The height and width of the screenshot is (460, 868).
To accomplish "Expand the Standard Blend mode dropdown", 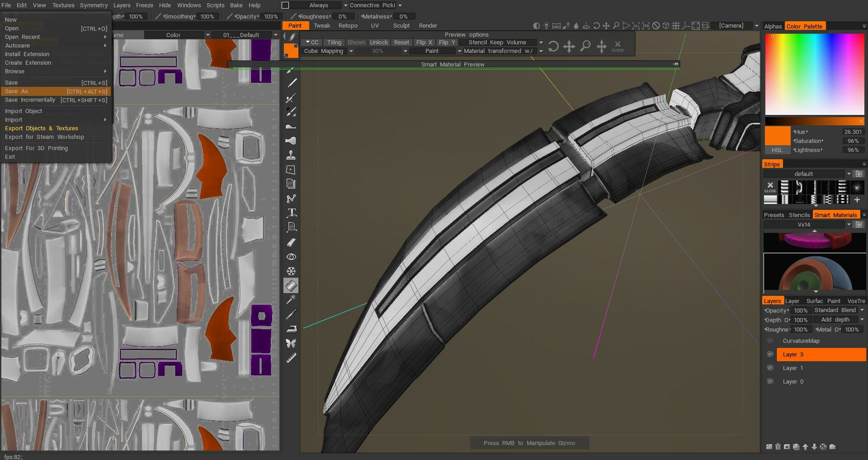I will 862,310.
